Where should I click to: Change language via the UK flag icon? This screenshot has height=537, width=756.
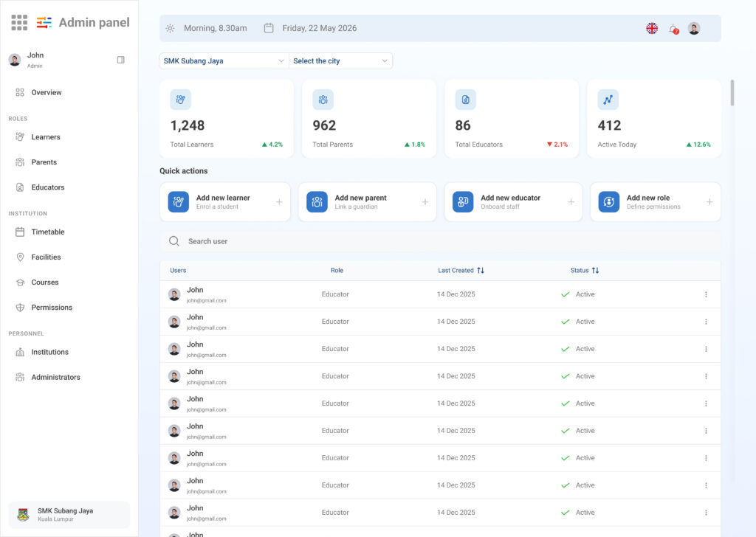tap(652, 29)
